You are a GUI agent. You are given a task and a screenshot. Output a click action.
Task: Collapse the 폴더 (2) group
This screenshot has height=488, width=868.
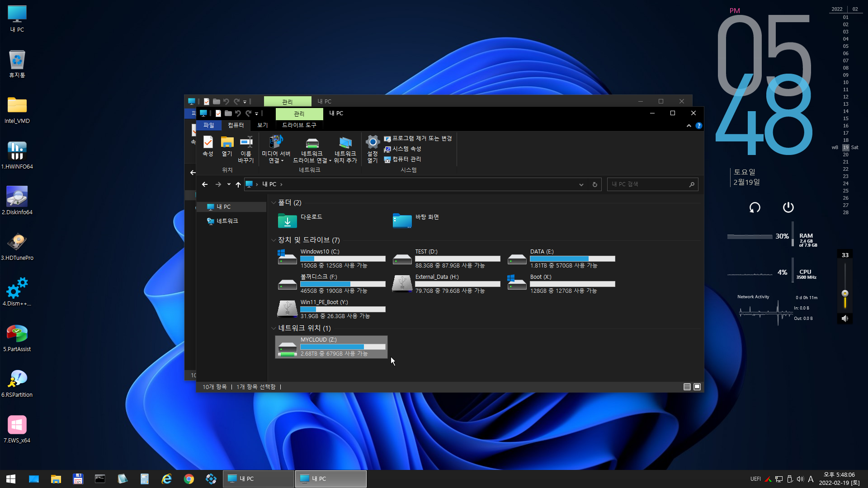tap(274, 203)
